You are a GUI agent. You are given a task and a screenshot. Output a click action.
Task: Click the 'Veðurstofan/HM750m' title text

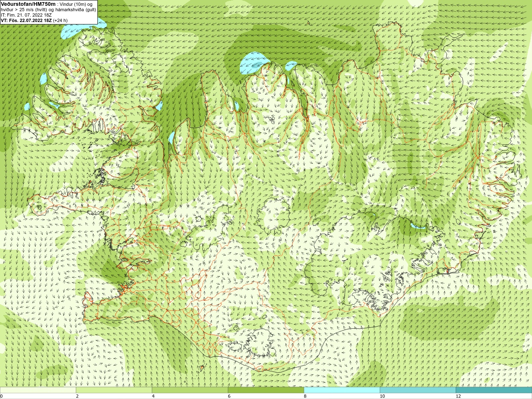(x=28, y=4)
